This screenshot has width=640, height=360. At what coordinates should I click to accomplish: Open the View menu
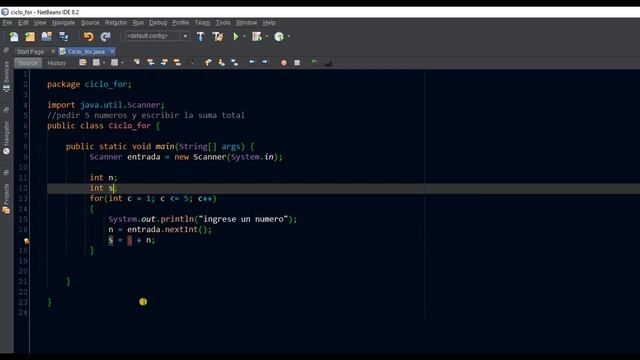tap(40, 23)
